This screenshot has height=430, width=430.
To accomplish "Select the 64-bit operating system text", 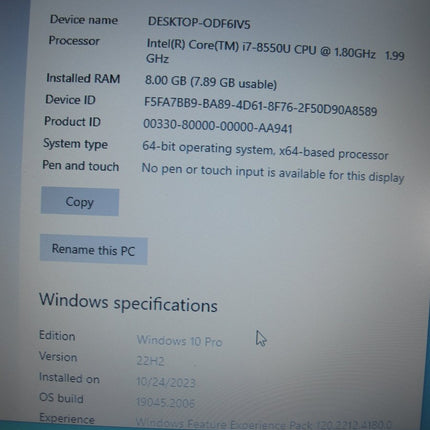I will (x=265, y=150).
